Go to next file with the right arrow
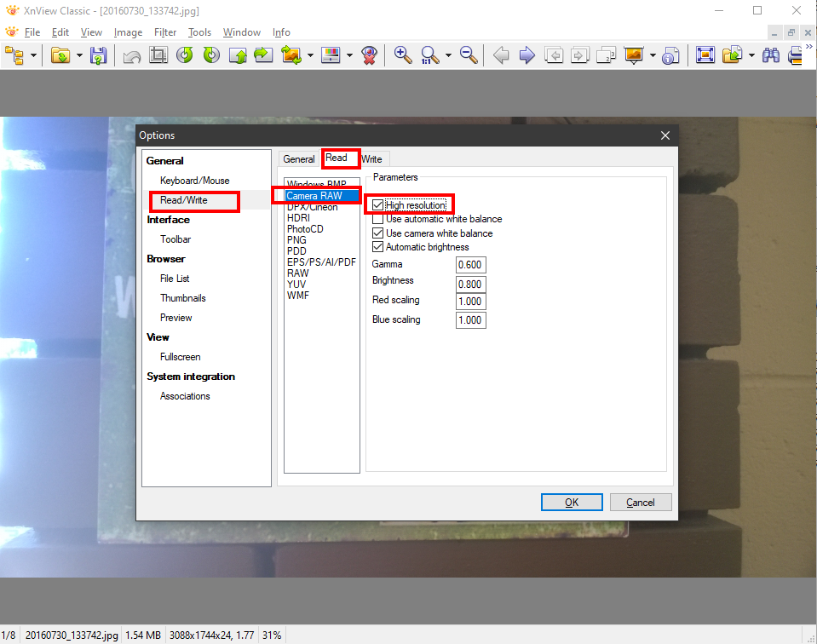This screenshot has width=817, height=644. tap(527, 56)
